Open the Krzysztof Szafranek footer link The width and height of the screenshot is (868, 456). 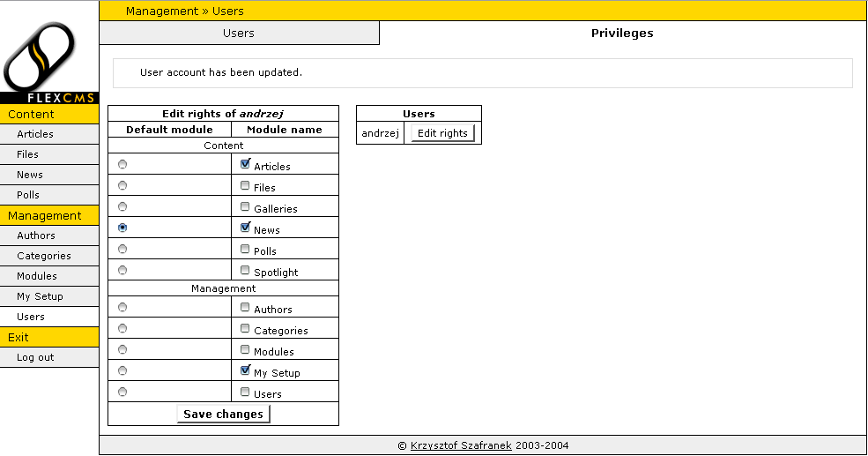tap(461, 445)
